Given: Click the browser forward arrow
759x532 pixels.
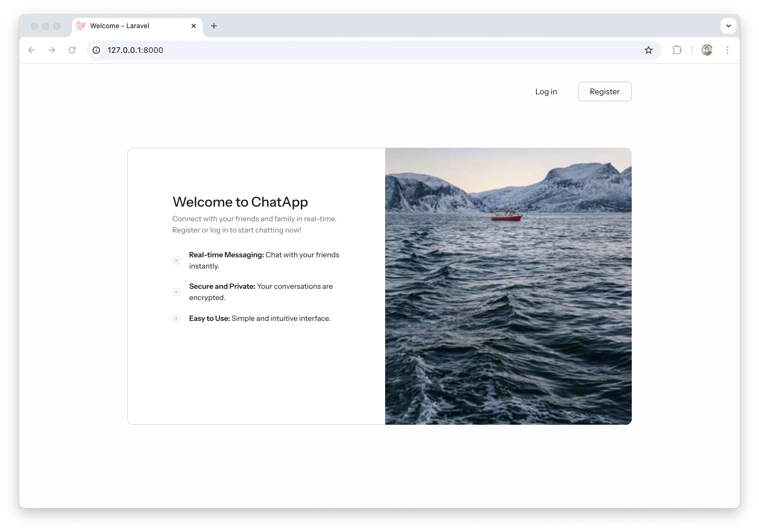Looking at the screenshot, I should coord(52,50).
